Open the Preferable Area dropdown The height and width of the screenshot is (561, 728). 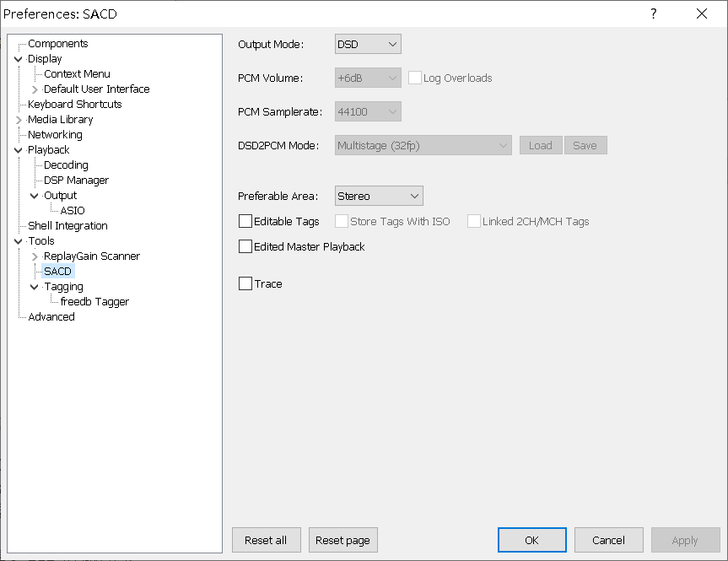[x=379, y=196]
